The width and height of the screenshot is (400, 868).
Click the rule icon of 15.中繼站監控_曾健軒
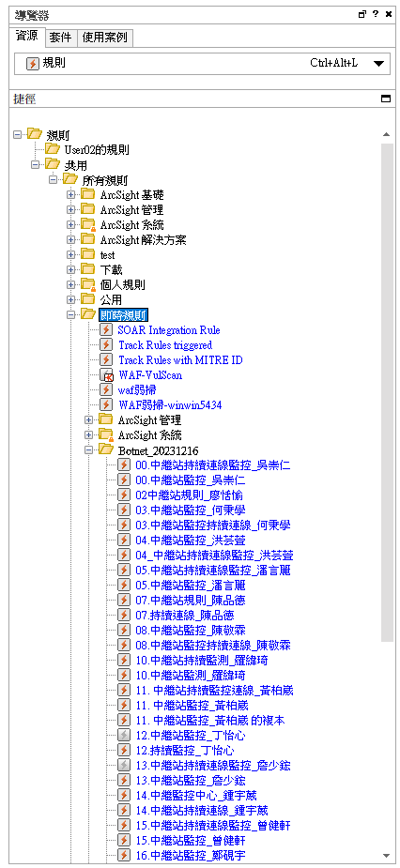[x=124, y=841]
